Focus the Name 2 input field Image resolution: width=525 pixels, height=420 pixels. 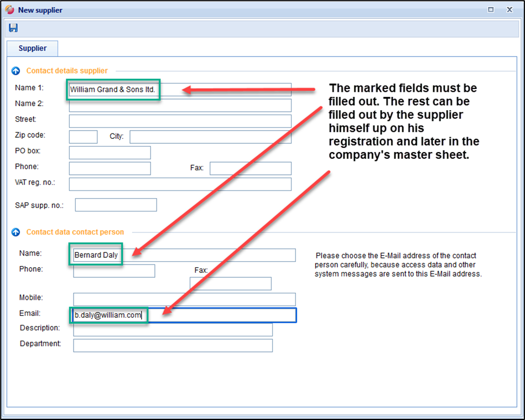pos(180,105)
